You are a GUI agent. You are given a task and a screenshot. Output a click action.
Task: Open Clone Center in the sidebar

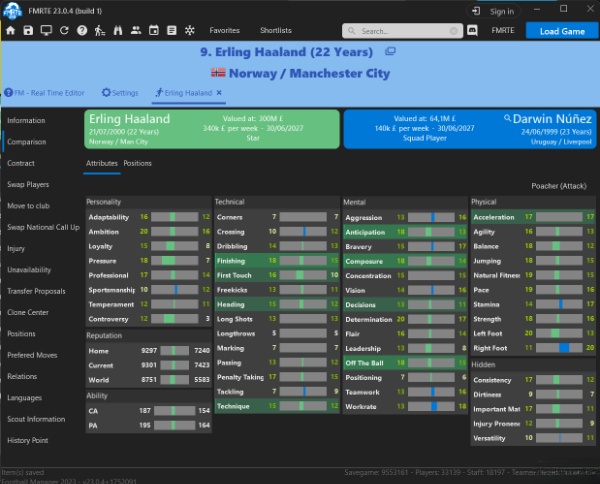[x=28, y=313]
